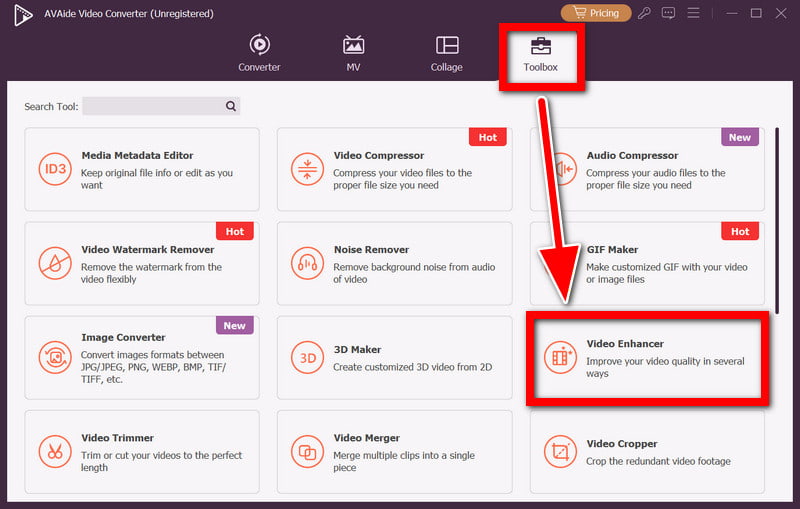Open the Video Trimmer title
Viewport: 800px width, 509px height.
117,438
